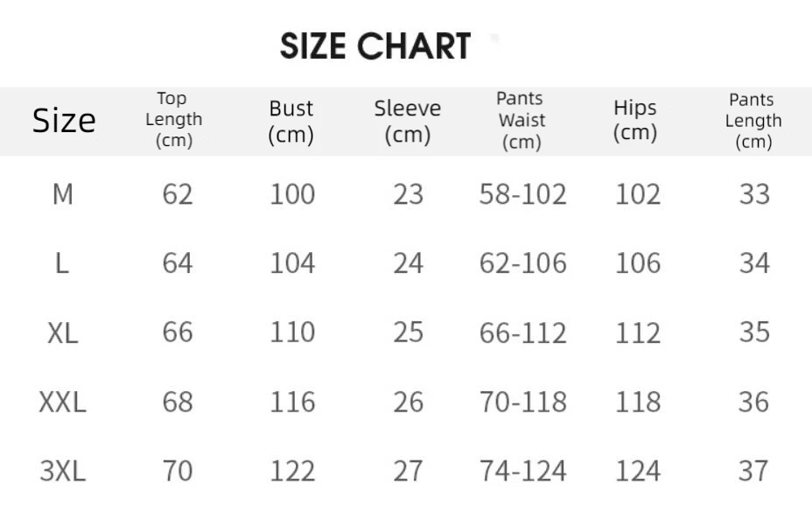Select the Sleeve (cm) column header

pyautogui.click(x=408, y=122)
